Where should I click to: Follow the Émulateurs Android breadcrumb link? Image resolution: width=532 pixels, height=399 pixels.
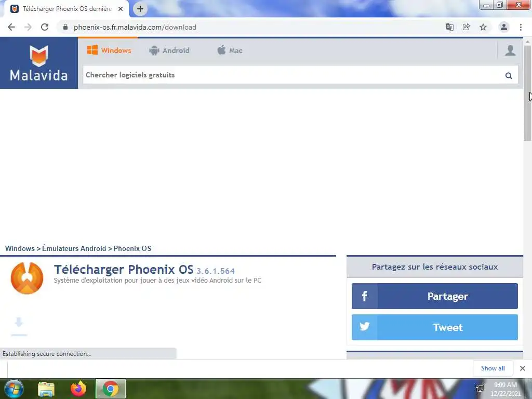coord(74,248)
